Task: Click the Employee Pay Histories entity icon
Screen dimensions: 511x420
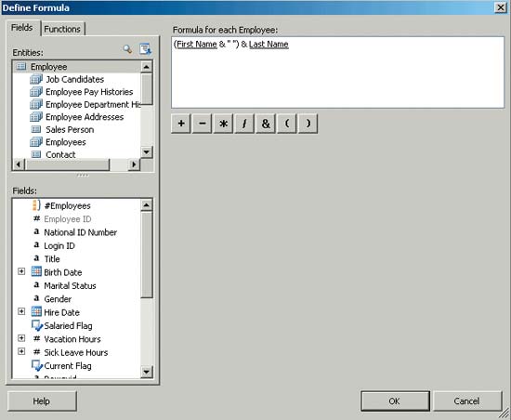Action: pyautogui.click(x=36, y=92)
